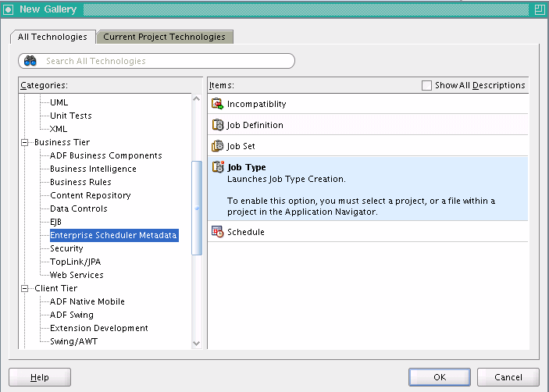Select Enterprise Scheduler Metadata category
Screen dimensions: 549x392
[x=113, y=235]
